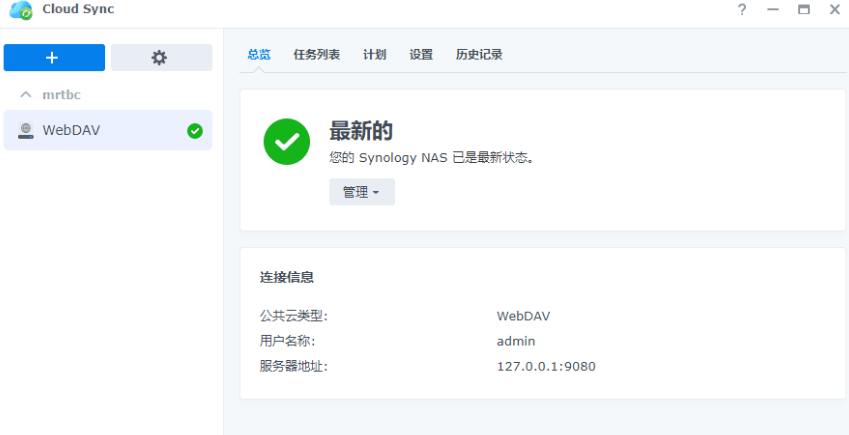Click the Cloud Sync app logo icon
849x435 pixels.
tap(22, 10)
